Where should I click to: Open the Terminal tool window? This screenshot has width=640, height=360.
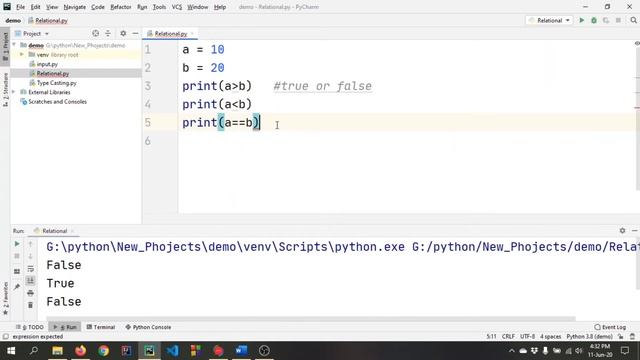(x=101, y=327)
